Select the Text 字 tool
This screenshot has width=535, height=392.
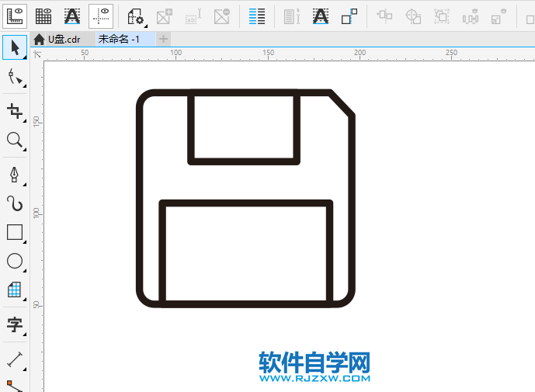tap(15, 324)
